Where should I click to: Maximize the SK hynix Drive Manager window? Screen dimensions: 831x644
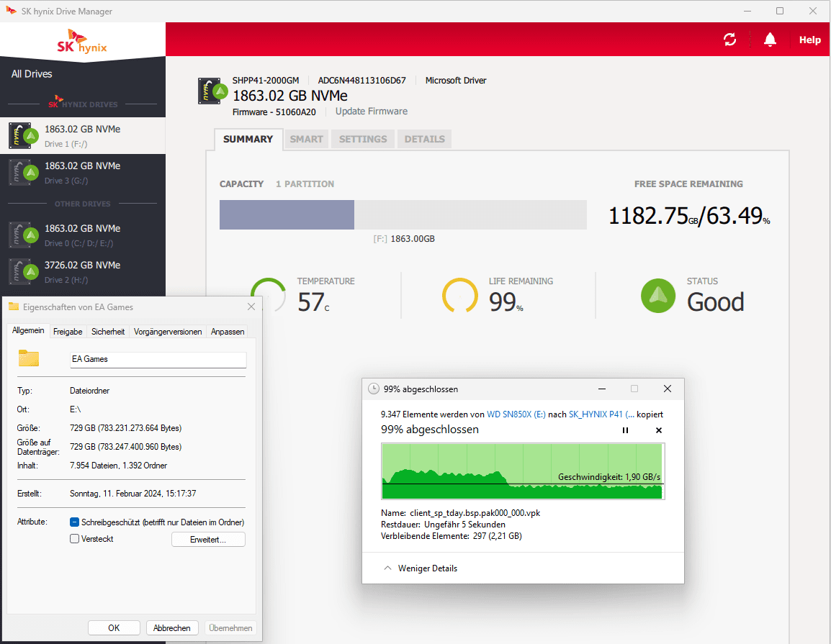point(780,11)
